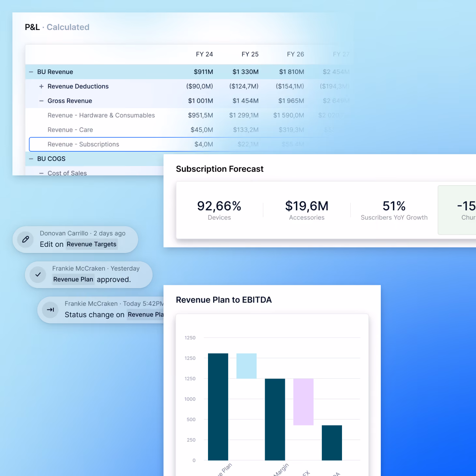Viewport: 476px width, 476px height.
Task: Click the FY 25 column header
Action: (250, 54)
